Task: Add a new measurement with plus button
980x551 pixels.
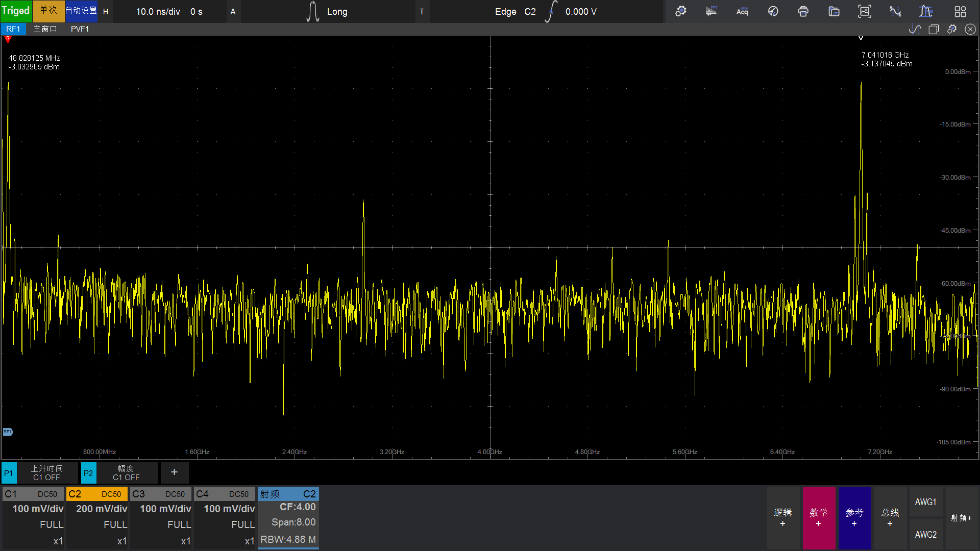Action: click(x=174, y=472)
